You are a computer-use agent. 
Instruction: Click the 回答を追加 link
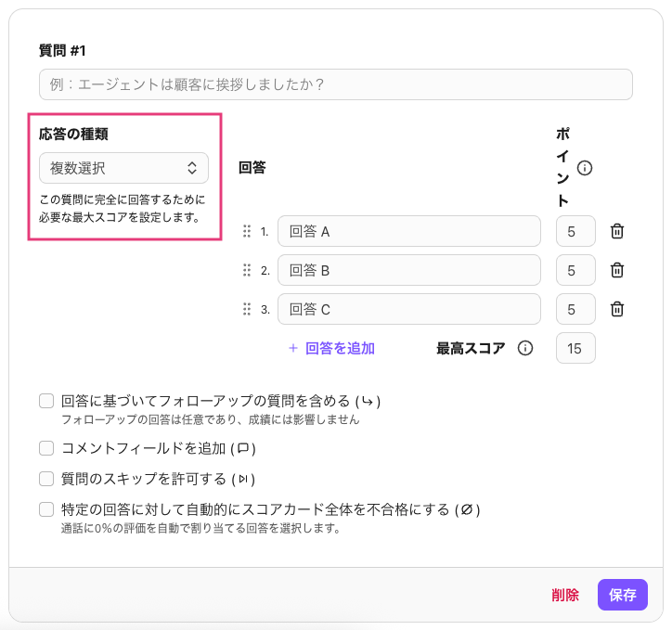tap(331, 348)
